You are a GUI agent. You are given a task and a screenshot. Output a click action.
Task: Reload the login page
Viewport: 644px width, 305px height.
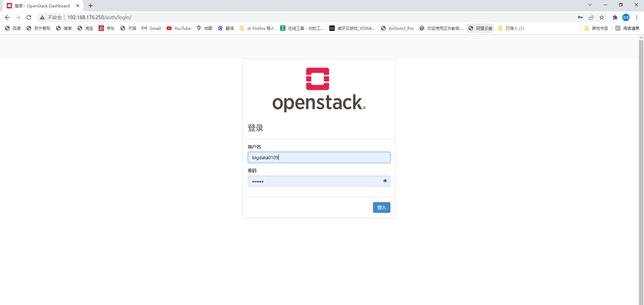(29, 17)
